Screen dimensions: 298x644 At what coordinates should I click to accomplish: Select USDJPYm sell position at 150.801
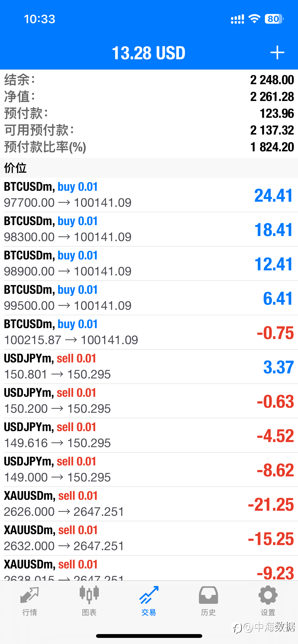149,367
